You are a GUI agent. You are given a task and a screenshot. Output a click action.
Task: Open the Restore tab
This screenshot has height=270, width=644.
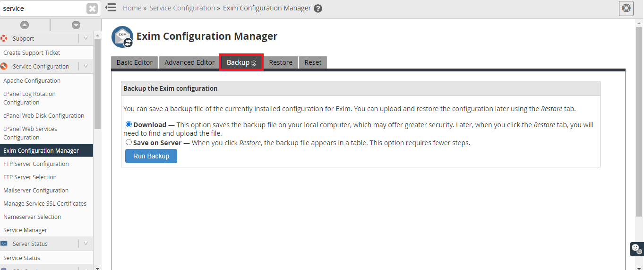click(281, 62)
